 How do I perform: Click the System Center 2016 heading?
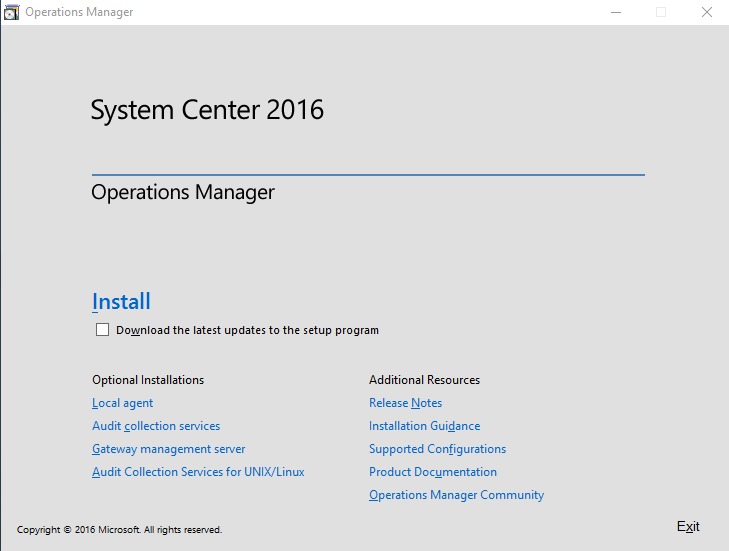(207, 110)
